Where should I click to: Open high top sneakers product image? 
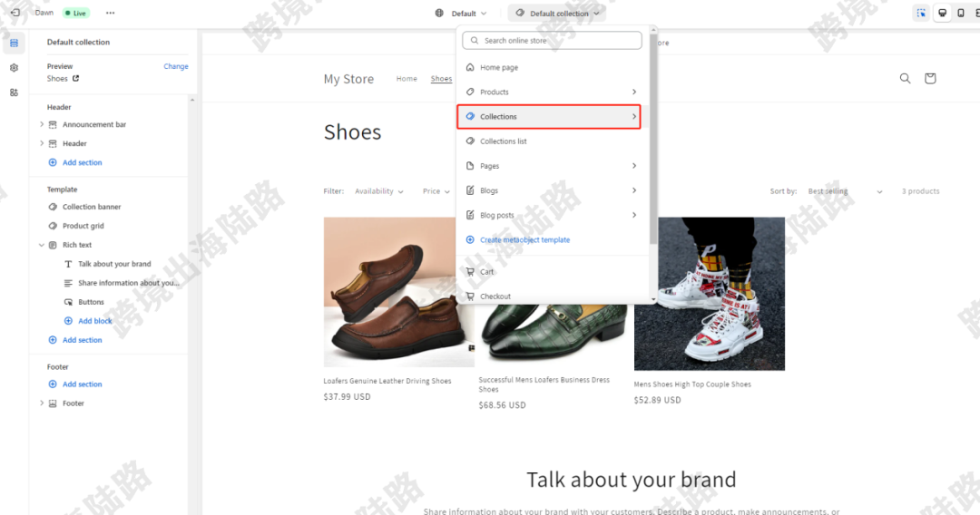tap(710, 294)
